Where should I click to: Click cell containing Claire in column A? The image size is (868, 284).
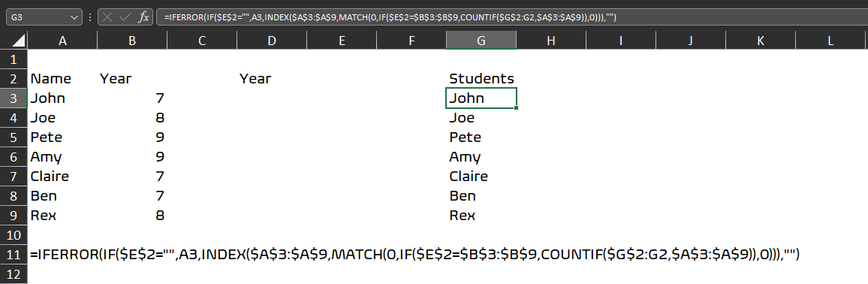click(x=62, y=176)
